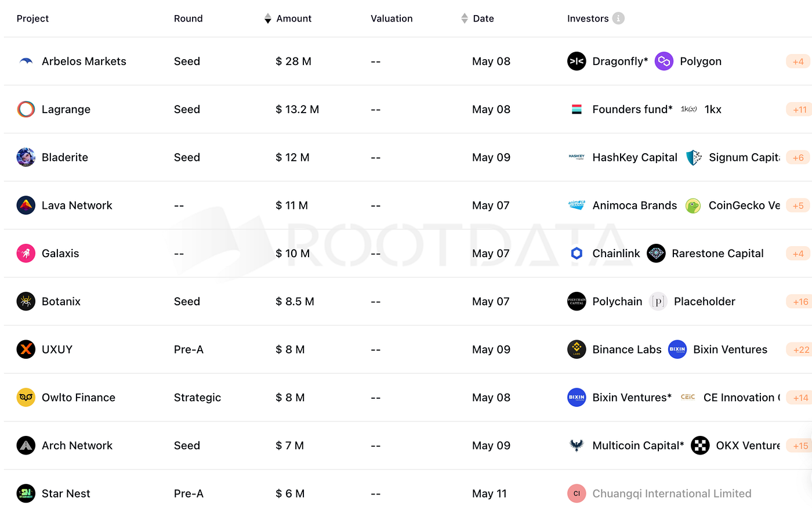Click the Binance Labs logo icon
The image size is (812, 516).
click(577, 349)
